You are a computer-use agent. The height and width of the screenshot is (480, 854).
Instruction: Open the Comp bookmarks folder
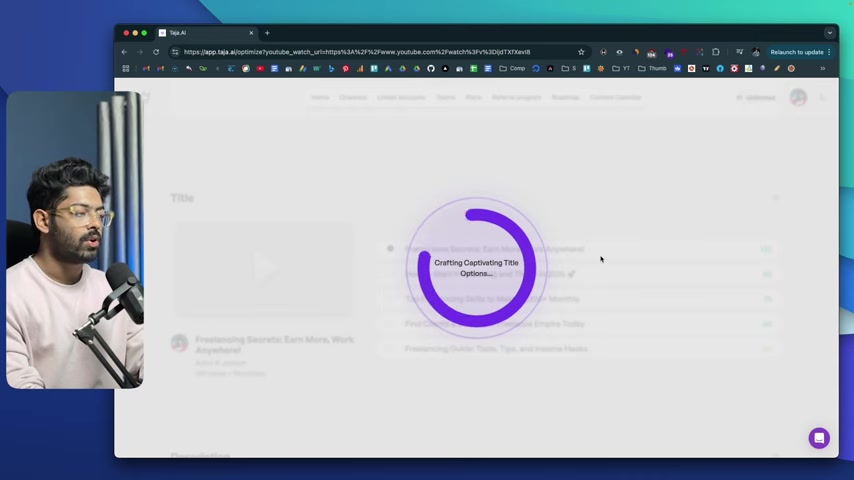coord(513,69)
